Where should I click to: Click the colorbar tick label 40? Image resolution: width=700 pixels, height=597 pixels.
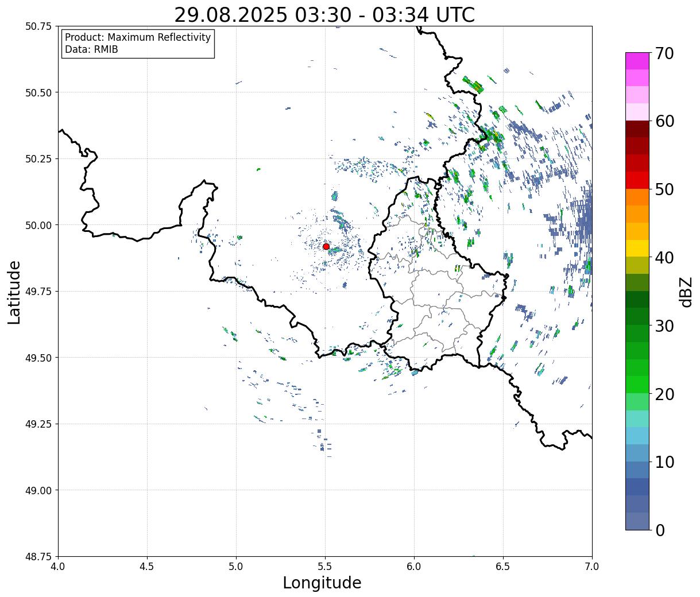[664, 258]
